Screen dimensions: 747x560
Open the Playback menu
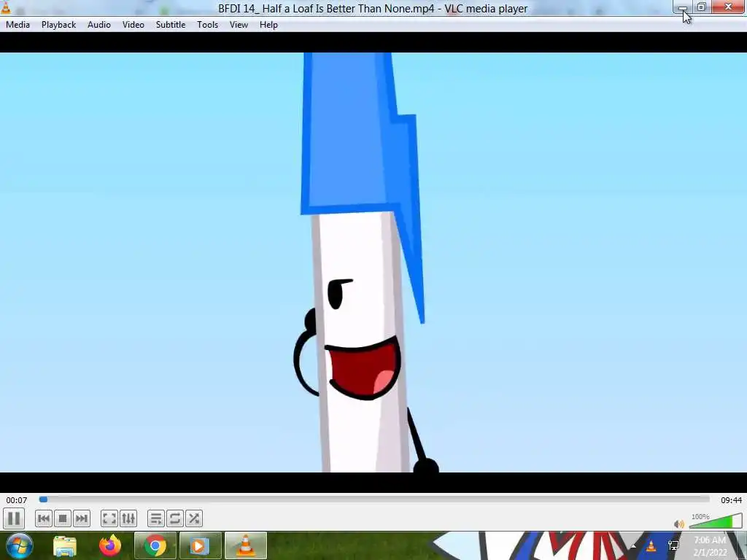coord(58,25)
